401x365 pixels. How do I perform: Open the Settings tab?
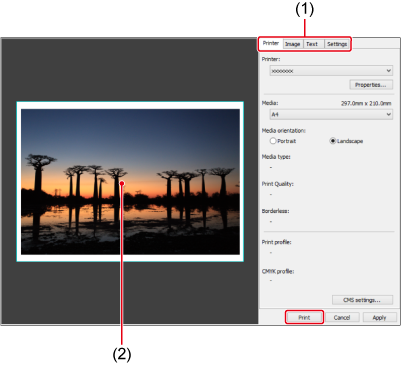pos(337,44)
